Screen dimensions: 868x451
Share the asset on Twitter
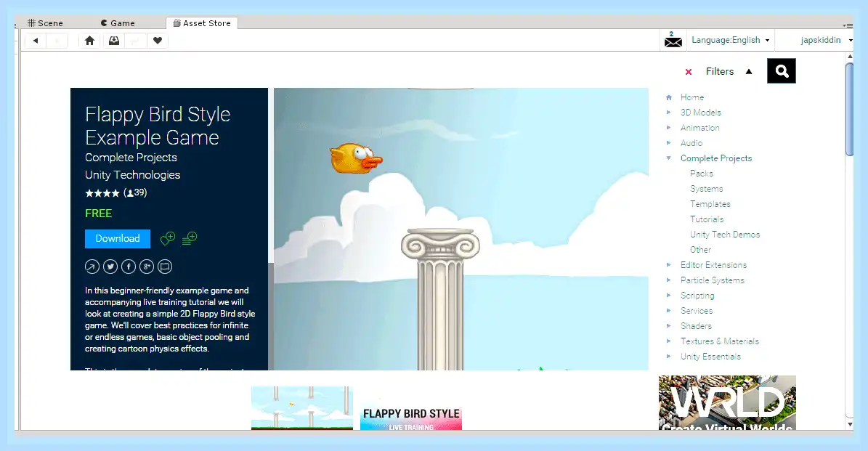pos(110,267)
